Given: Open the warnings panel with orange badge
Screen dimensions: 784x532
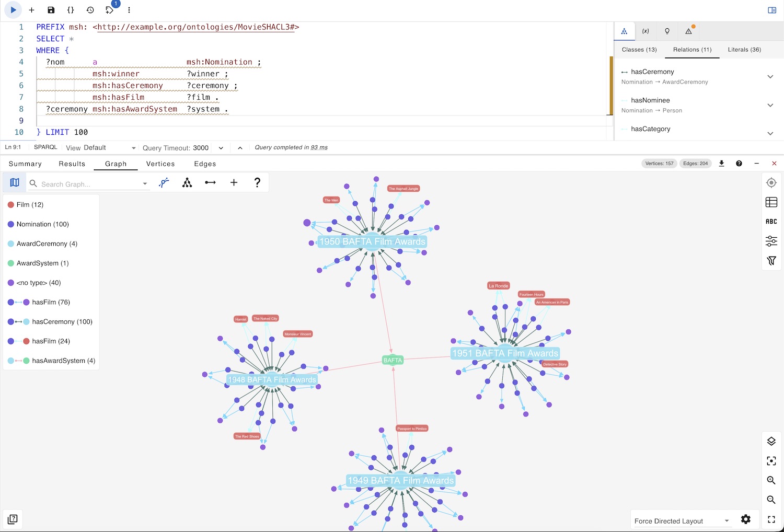Looking at the screenshot, I should tap(688, 31).
